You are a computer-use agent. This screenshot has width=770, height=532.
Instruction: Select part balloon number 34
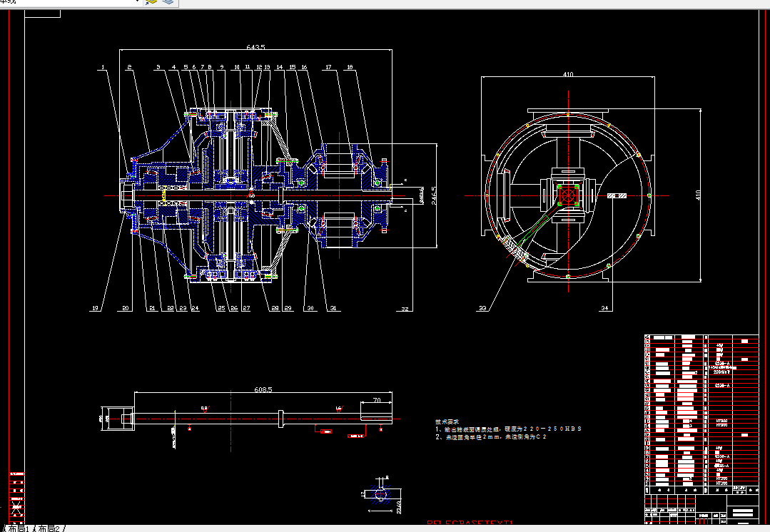604,308
